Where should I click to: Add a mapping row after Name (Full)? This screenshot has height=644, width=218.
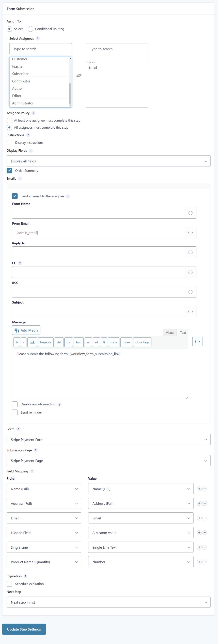pos(199,489)
